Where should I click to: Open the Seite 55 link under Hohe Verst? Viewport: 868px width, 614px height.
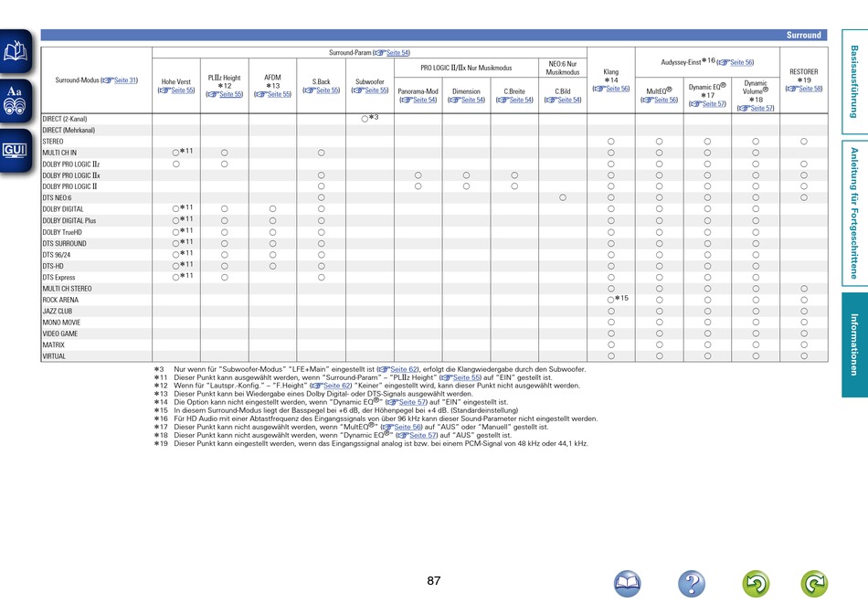[x=182, y=90]
